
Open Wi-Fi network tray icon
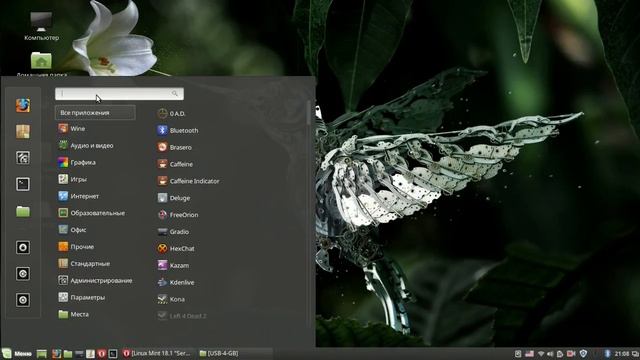click(x=541, y=353)
